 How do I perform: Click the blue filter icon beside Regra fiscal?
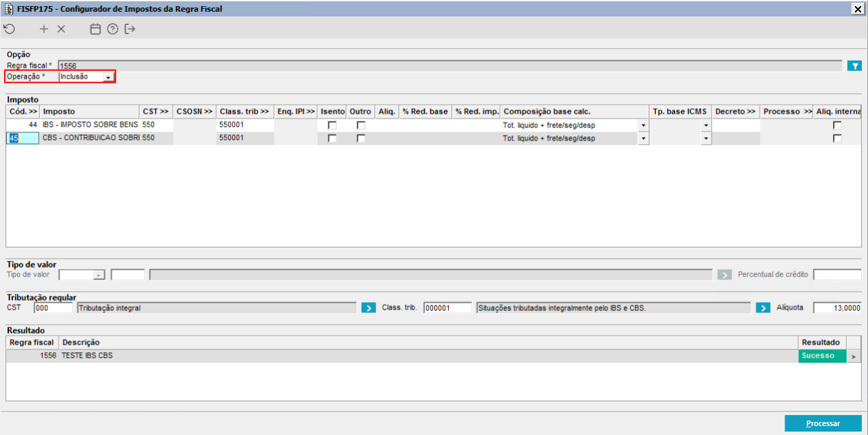pyautogui.click(x=855, y=65)
